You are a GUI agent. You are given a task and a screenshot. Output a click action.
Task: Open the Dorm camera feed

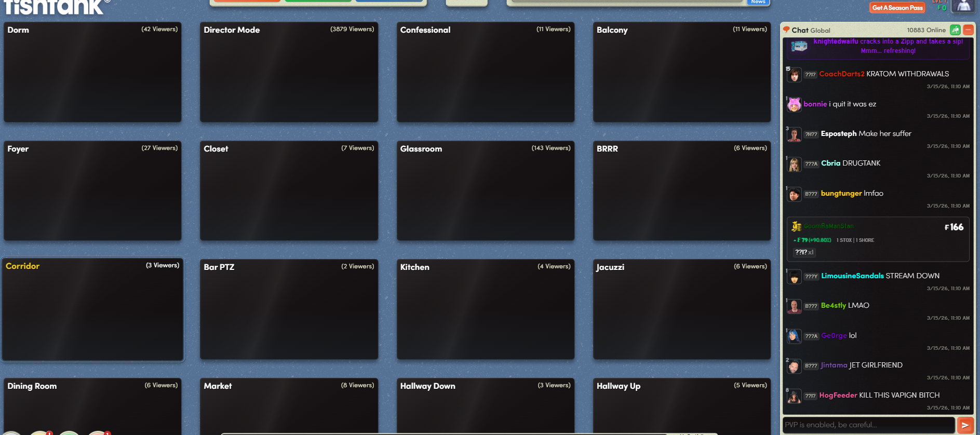coord(92,72)
